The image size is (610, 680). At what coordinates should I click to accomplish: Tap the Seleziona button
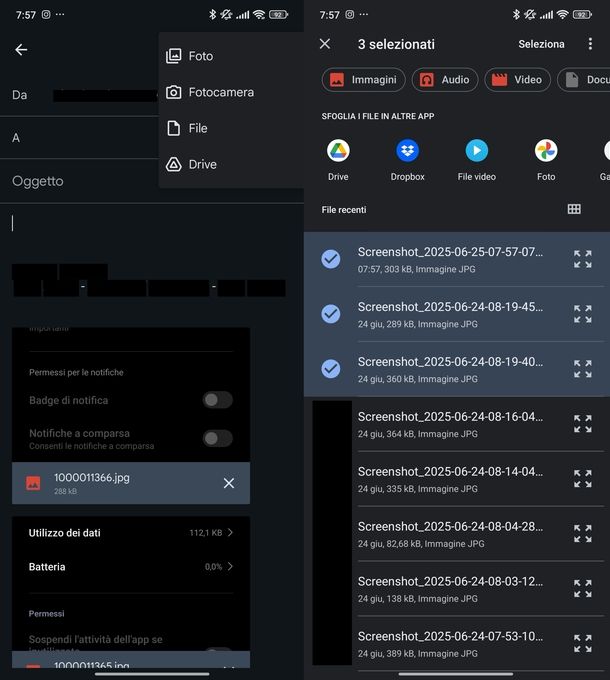click(x=541, y=44)
